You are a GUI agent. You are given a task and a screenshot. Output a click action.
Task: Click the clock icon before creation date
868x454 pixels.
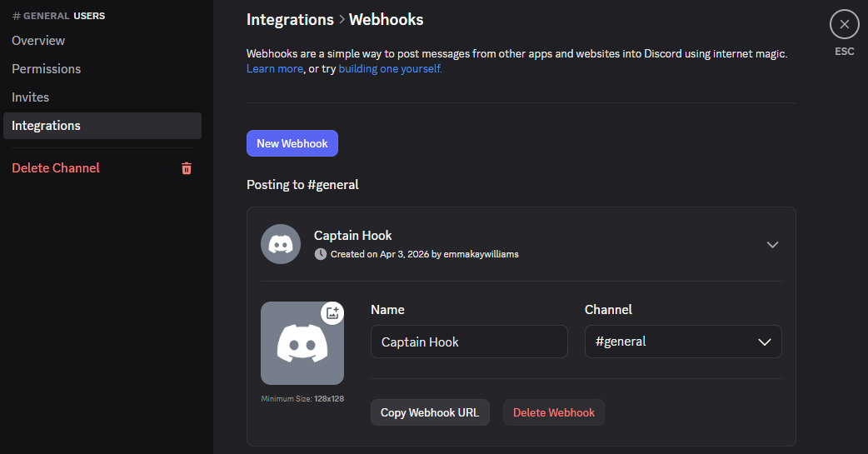click(321, 254)
